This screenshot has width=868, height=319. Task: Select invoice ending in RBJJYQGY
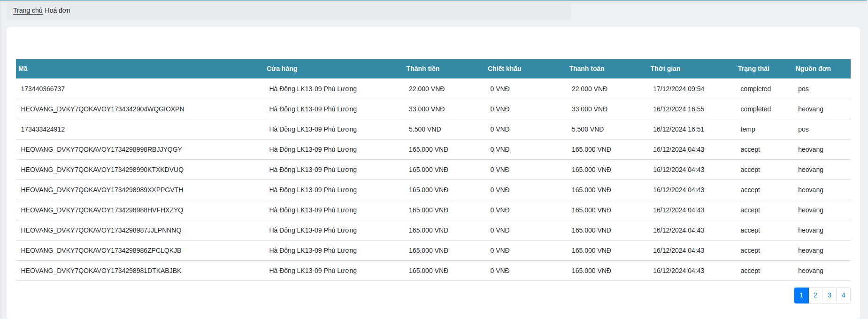coord(101,149)
